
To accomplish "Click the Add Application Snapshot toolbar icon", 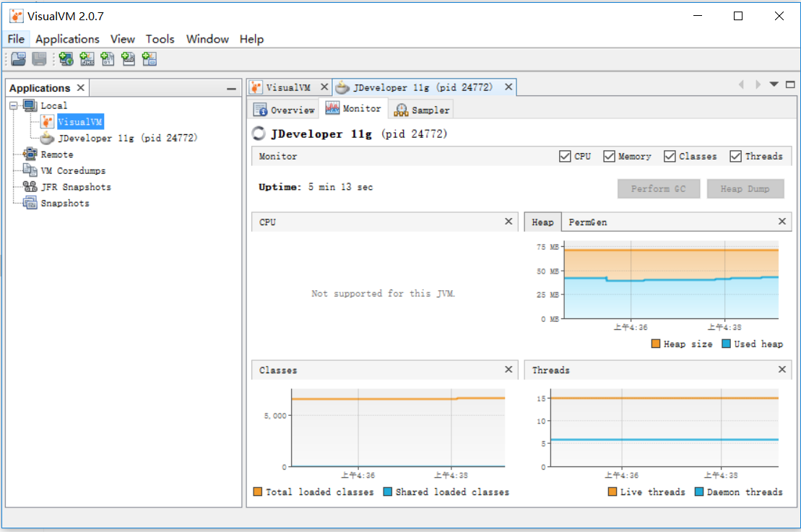I will tap(150, 59).
